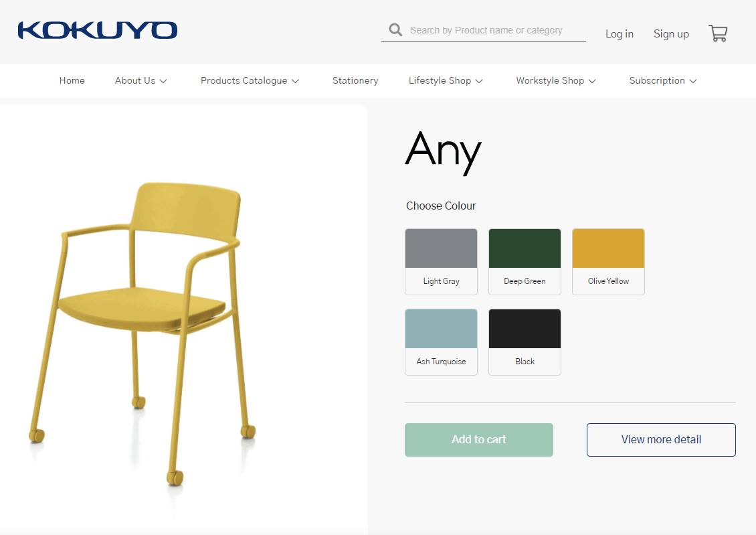Open the Subscription dropdown chevron

coord(693,81)
